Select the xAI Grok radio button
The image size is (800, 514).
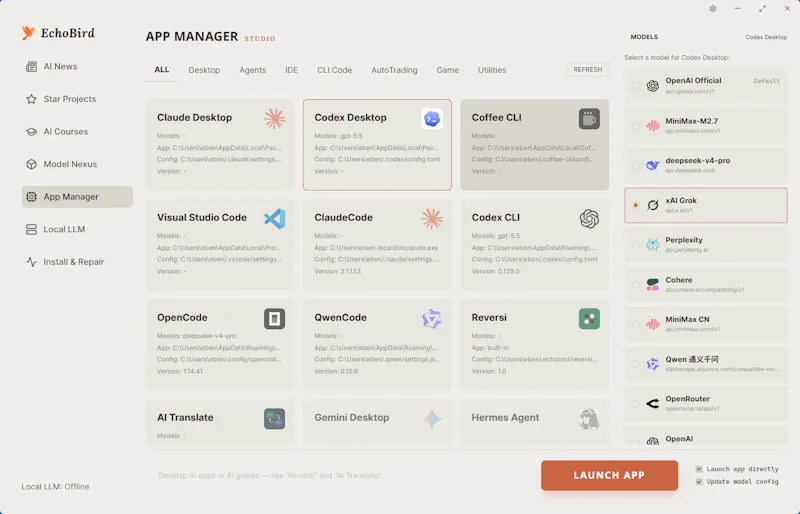tap(635, 205)
